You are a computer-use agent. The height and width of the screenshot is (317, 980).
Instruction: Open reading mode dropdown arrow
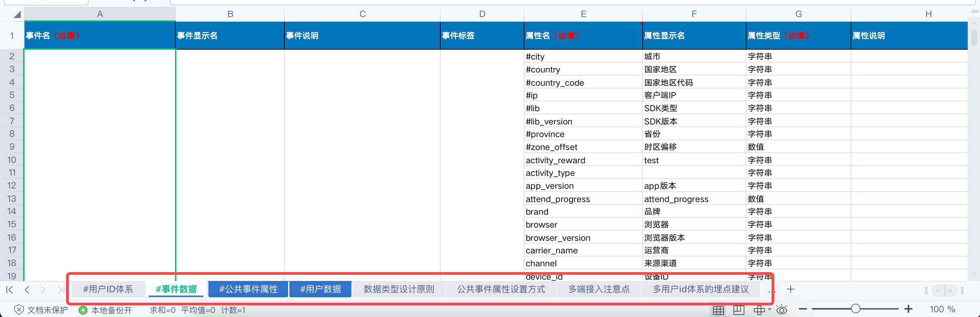click(770, 310)
